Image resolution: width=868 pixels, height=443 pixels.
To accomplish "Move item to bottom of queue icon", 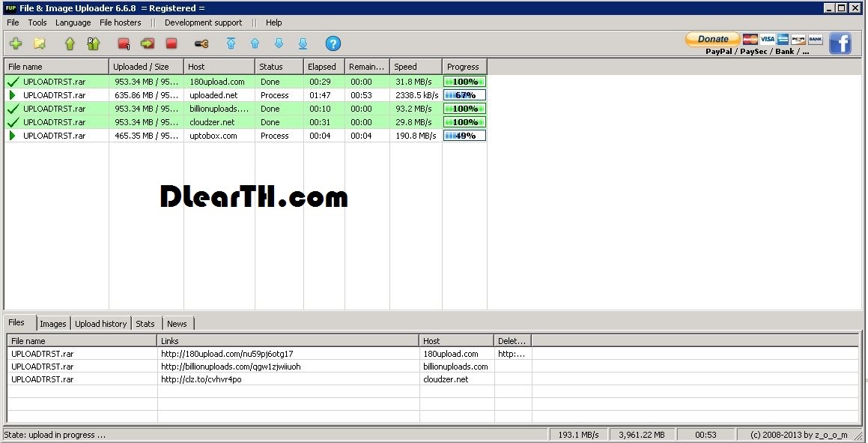I will coord(303,43).
